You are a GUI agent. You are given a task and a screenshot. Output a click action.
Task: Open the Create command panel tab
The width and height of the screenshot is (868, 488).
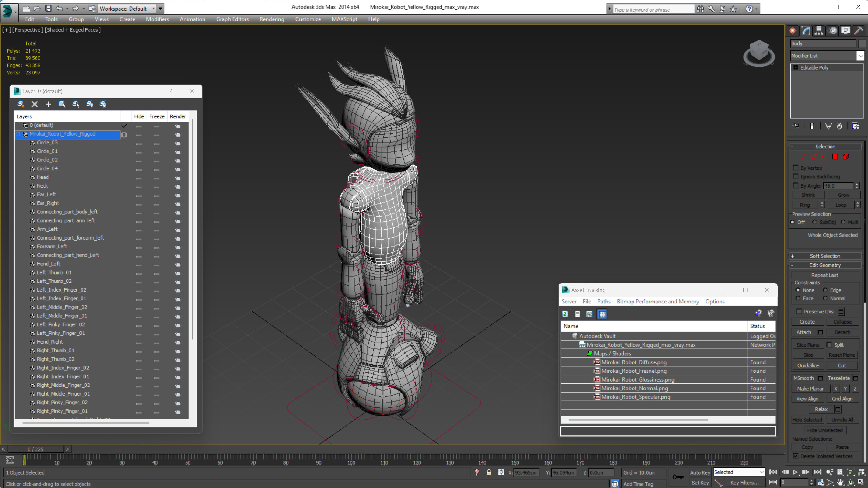point(793,31)
